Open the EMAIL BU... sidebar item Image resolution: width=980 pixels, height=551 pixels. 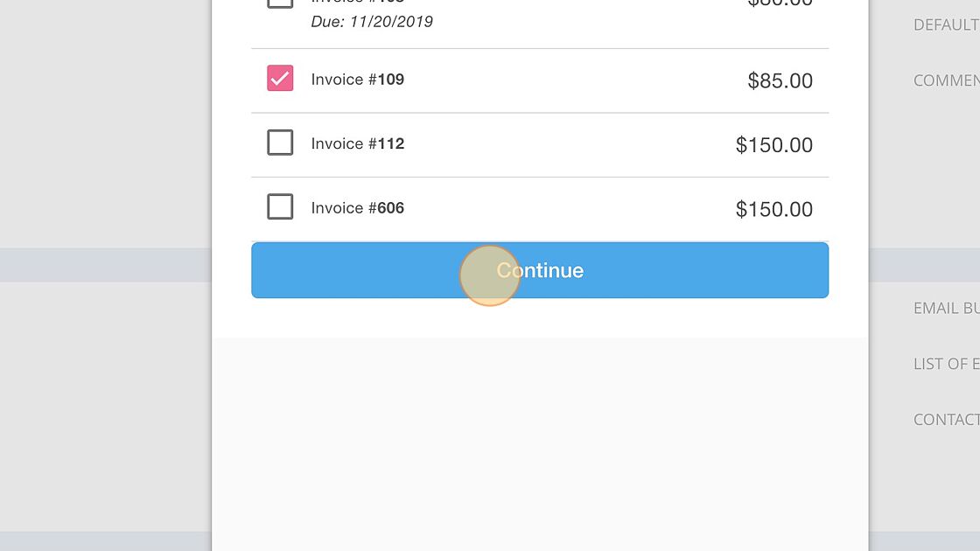point(946,308)
